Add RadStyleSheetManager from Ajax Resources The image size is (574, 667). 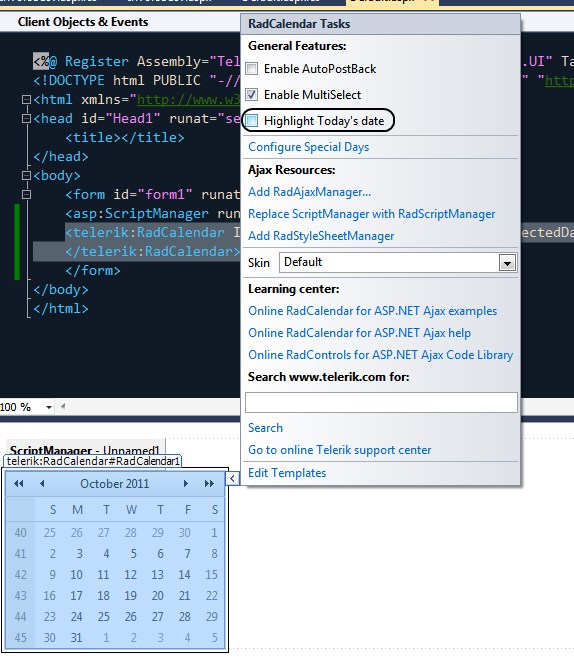(321, 236)
